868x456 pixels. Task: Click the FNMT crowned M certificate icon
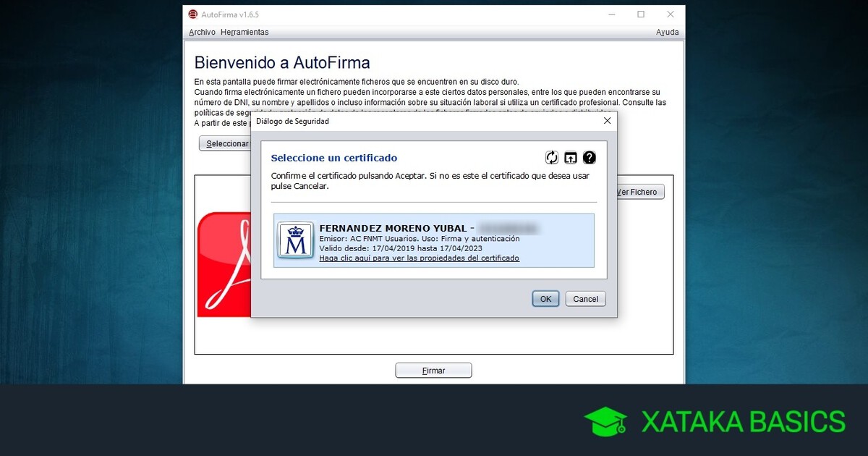pos(295,240)
